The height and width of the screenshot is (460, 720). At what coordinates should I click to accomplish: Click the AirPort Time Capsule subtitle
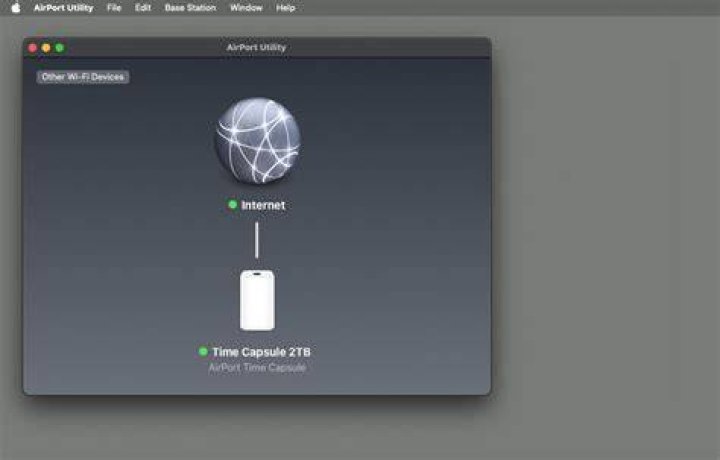click(257, 368)
